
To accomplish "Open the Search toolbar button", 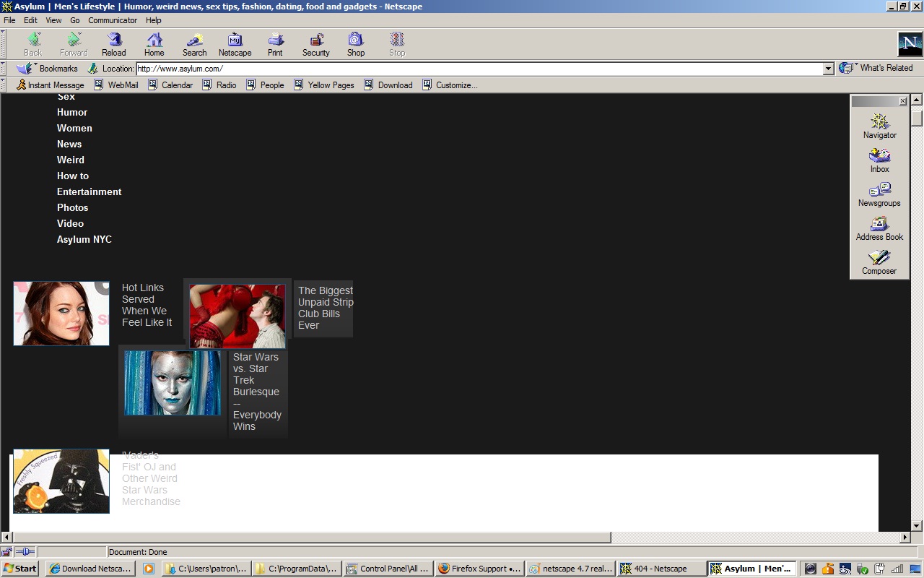I will pos(194,44).
